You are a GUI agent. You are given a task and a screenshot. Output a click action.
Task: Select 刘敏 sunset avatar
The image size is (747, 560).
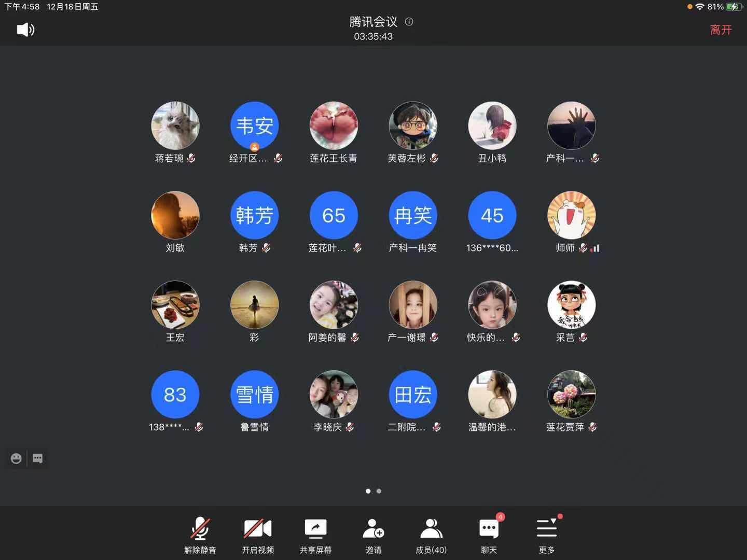[x=175, y=215]
